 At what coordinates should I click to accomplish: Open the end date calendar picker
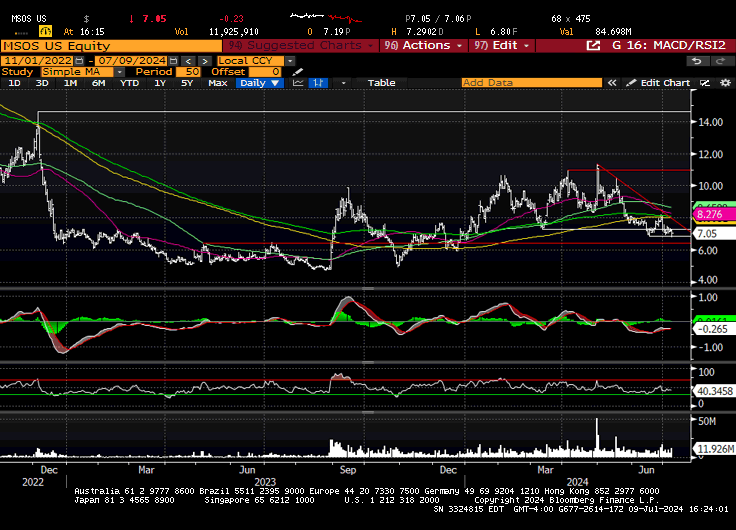point(173,61)
